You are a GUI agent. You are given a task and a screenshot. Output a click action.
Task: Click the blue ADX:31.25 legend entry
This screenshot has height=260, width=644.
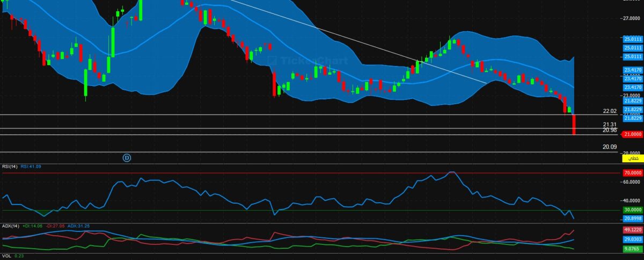tap(79, 226)
